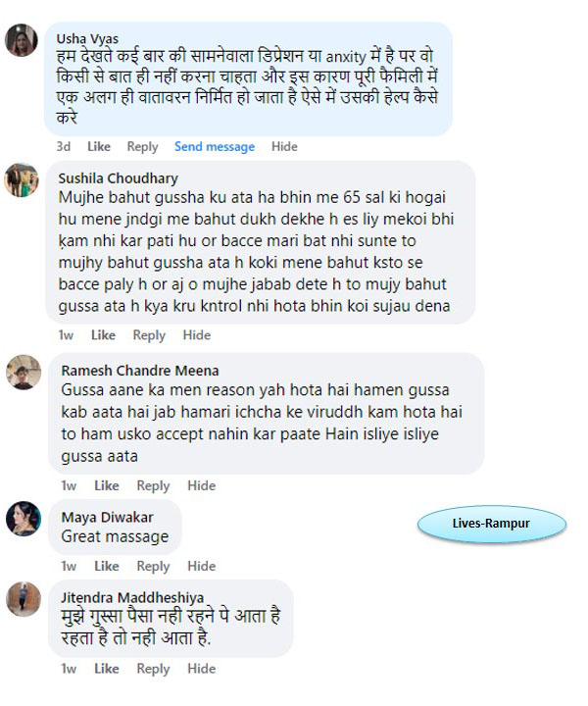
Task: Reply to Usha Vyas's comment
Action: [x=143, y=147]
